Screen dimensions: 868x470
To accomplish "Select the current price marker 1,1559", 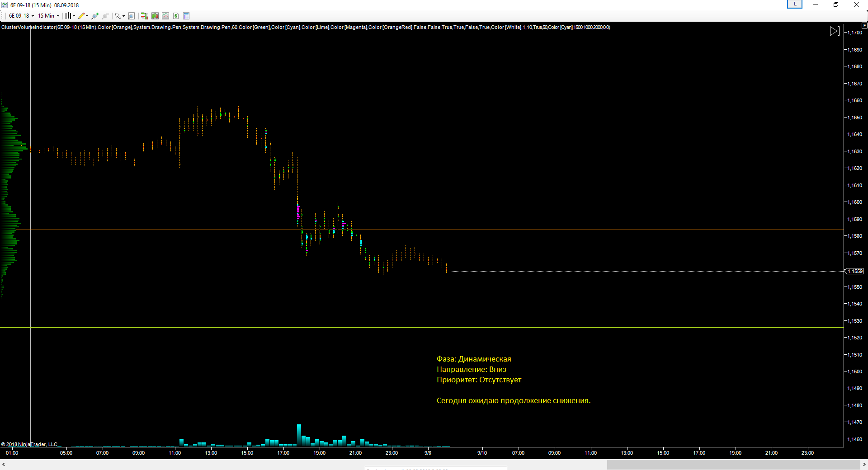I will (854, 271).
